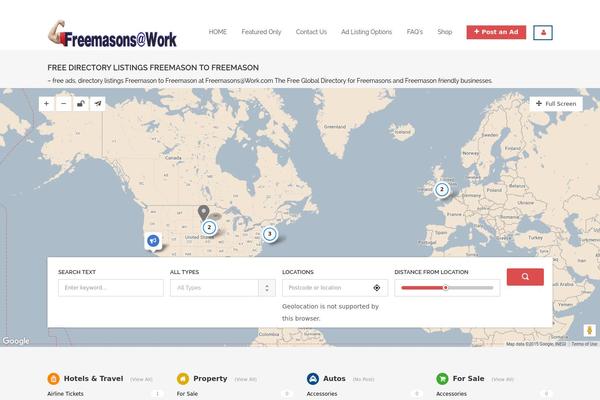This screenshot has height=400, width=600.
Task: Open Ad Listing Options menu item
Action: point(367,32)
